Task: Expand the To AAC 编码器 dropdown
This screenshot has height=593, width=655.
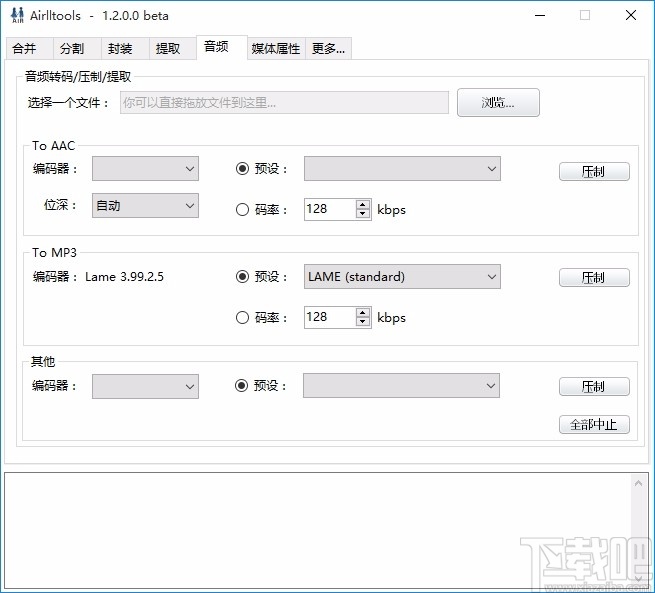Action: pyautogui.click(x=145, y=169)
